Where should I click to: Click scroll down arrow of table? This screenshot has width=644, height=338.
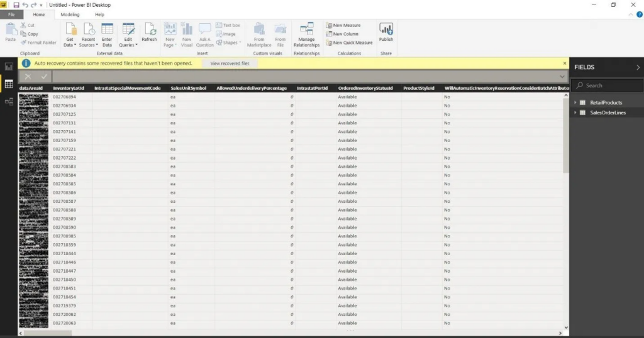(567, 327)
